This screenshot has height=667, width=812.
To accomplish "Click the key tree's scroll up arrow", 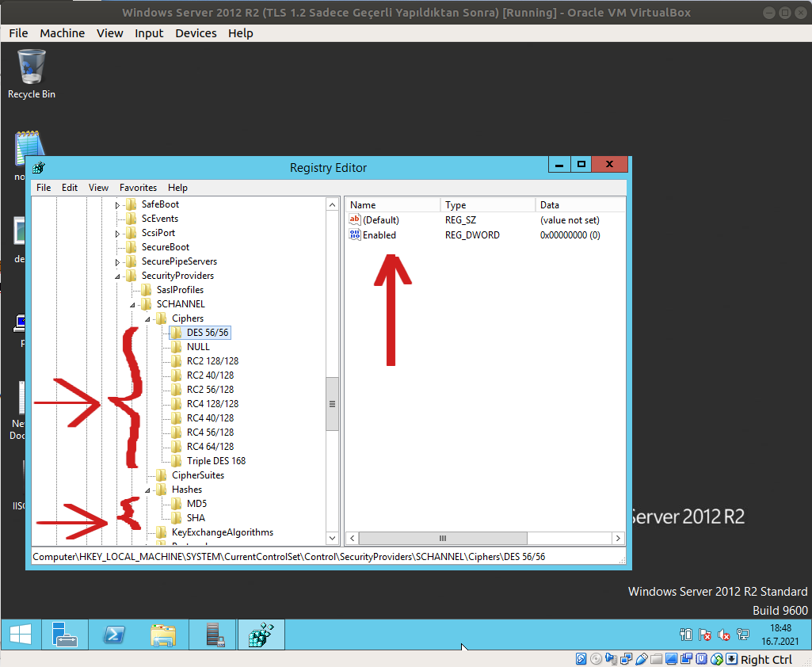I will pos(333,205).
